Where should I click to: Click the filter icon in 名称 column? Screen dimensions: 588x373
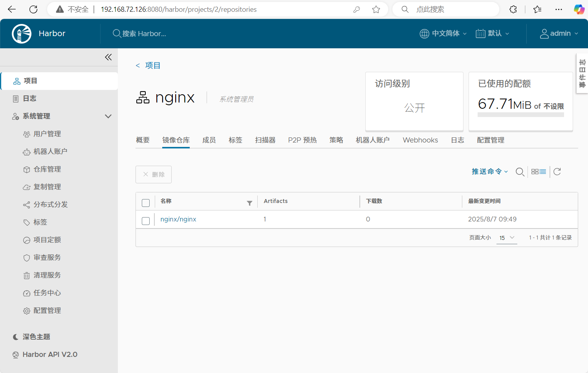click(249, 203)
